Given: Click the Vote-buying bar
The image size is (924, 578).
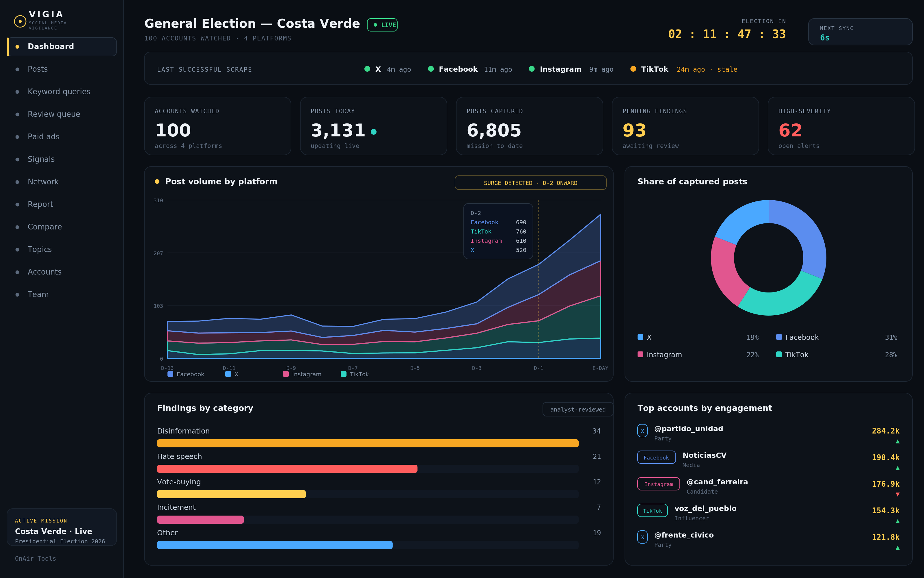Looking at the screenshot, I should pyautogui.click(x=231, y=494).
